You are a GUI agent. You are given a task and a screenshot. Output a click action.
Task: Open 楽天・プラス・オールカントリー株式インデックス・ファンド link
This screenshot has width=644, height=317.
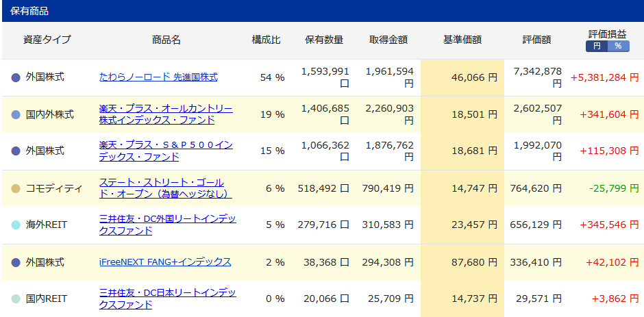[x=166, y=114]
